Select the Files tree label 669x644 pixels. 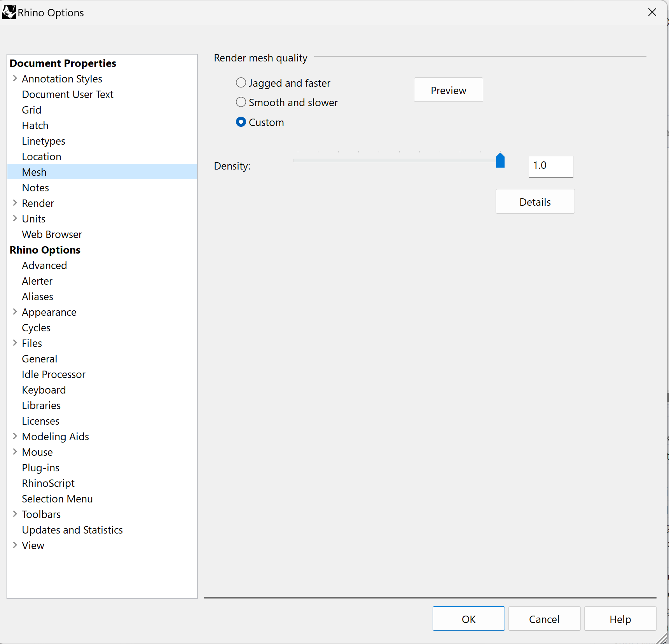click(32, 343)
